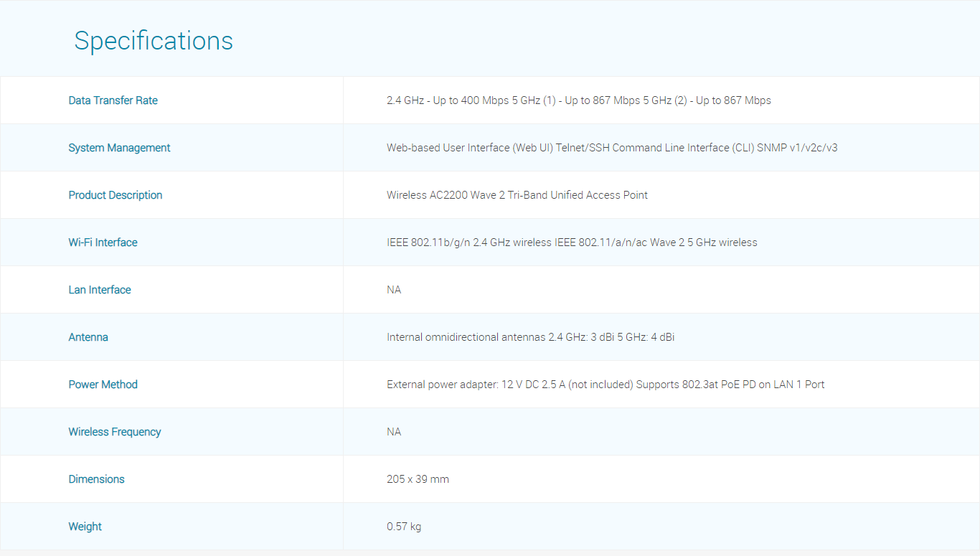The height and width of the screenshot is (556, 980).
Task: Click the Wireless Frequency label
Action: tap(115, 432)
